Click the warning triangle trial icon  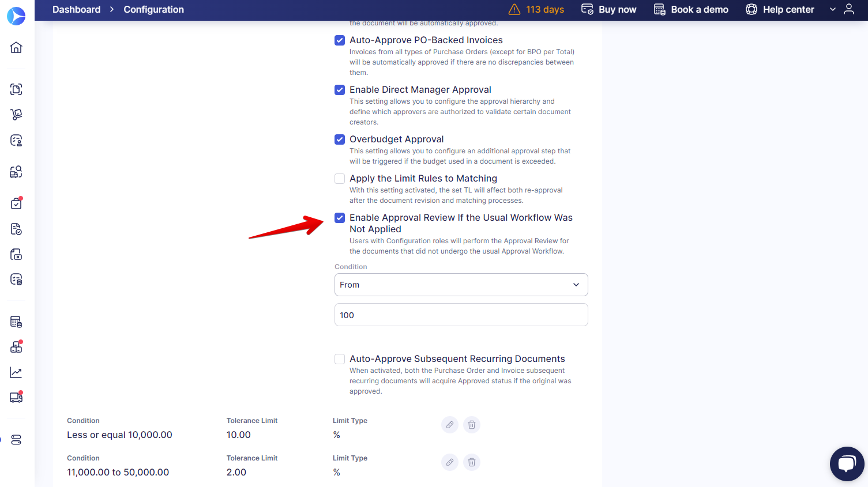point(514,9)
